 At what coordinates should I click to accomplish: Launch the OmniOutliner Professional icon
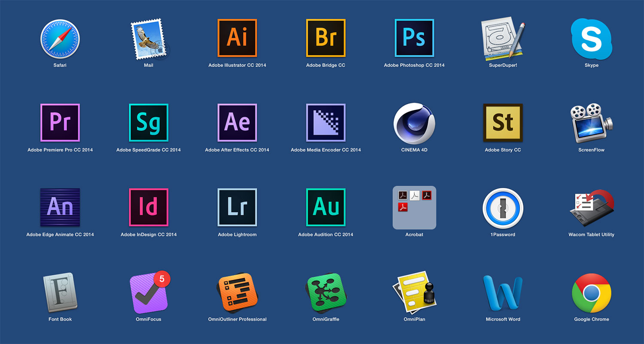tap(237, 293)
